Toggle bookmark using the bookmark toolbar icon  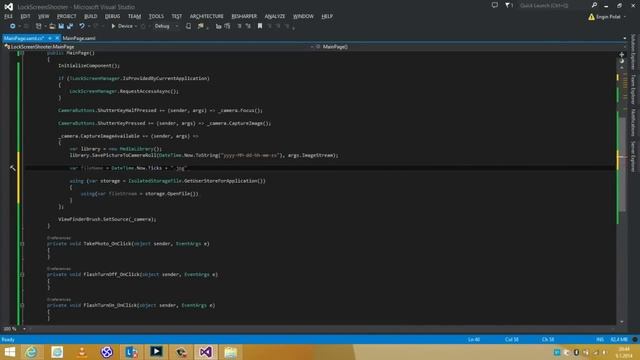point(260,26)
